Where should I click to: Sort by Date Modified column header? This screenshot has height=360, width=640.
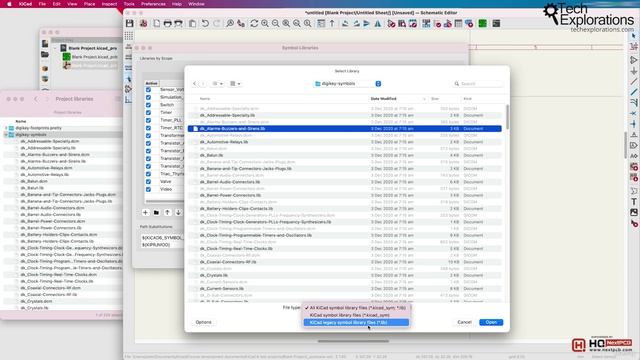(383, 99)
